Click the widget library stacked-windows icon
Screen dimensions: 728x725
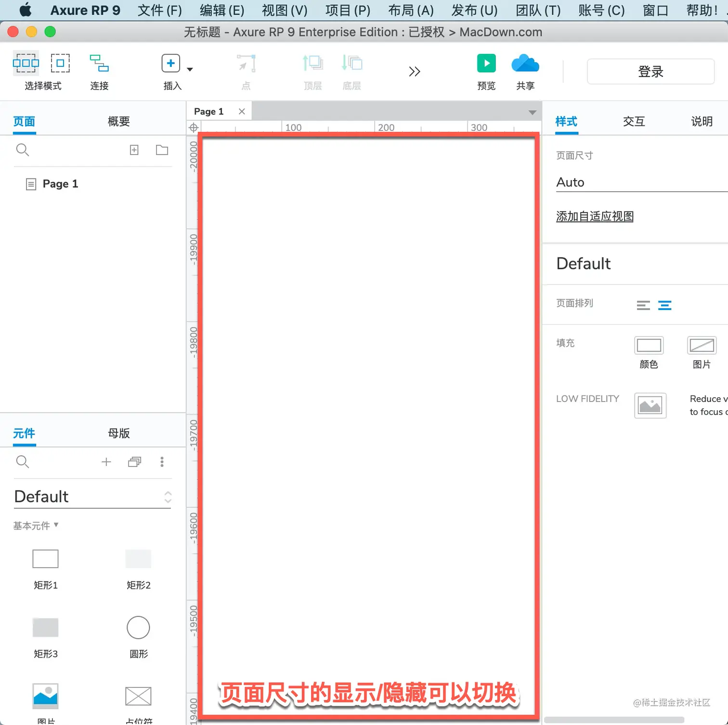tap(134, 462)
